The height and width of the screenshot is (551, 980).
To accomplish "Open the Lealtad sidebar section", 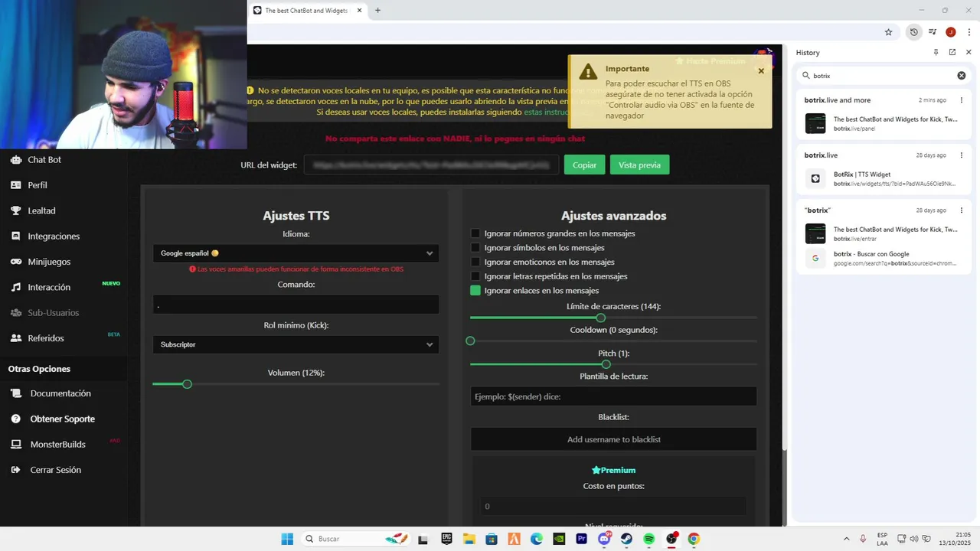I will point(41,210).
